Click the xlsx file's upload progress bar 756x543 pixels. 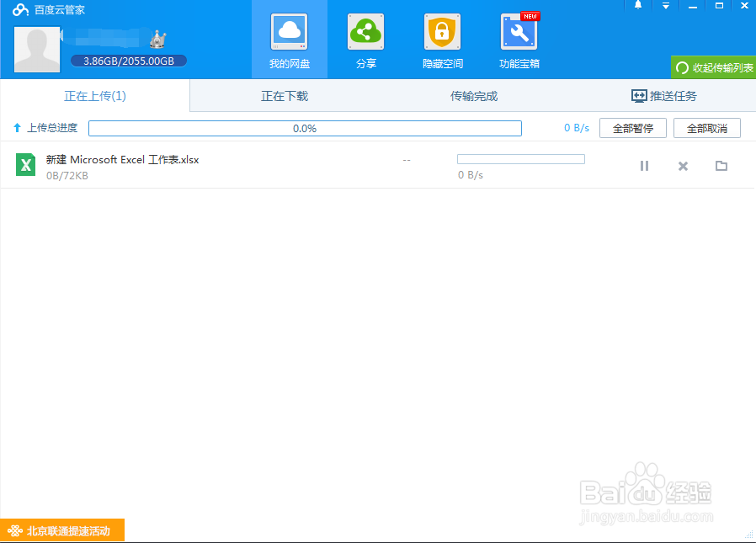pyautogui.click(x=521, y=159)
